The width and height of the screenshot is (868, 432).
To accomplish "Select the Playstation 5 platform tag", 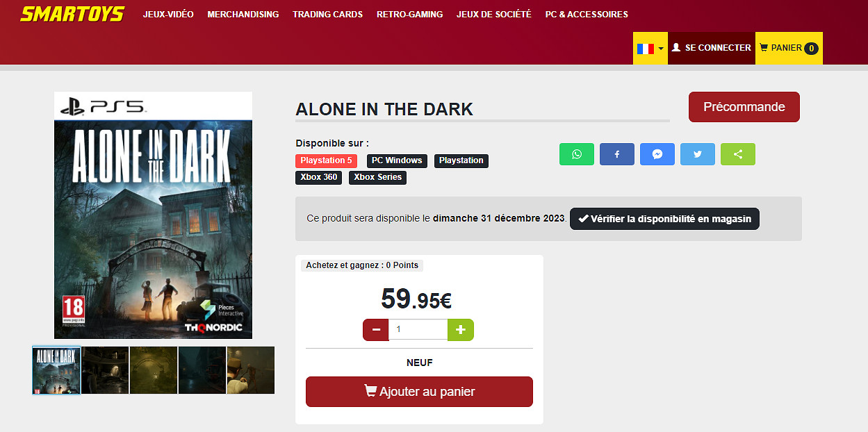I will [327, 160].
